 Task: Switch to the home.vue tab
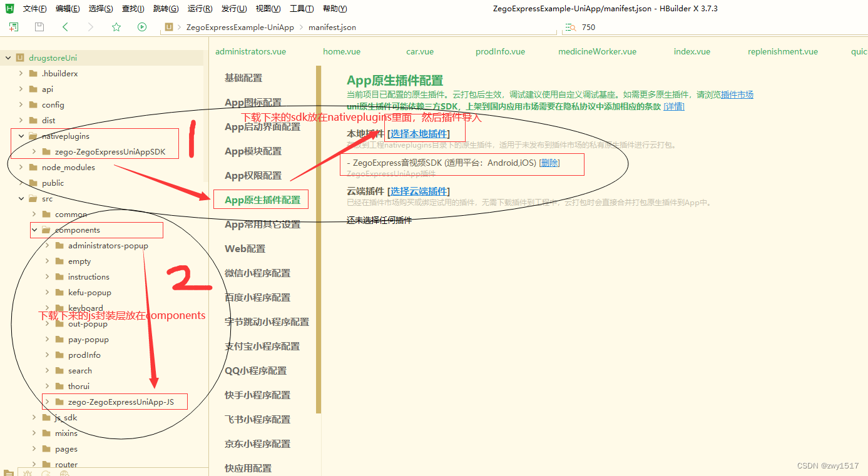tap(342, 52)
